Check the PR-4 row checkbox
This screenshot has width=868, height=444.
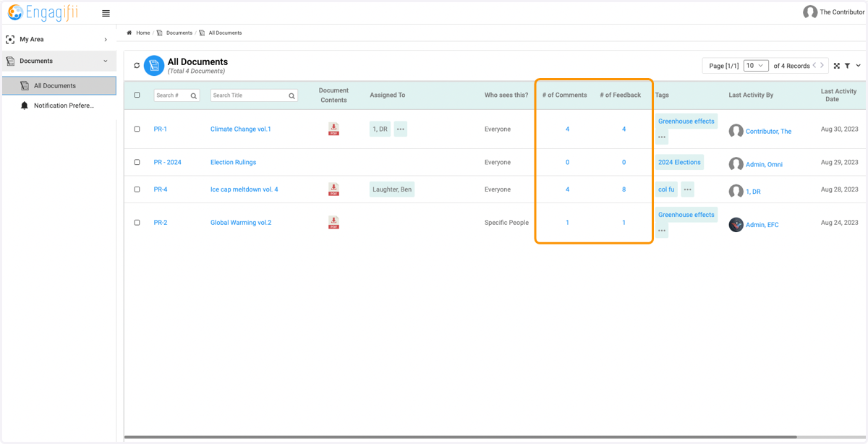pos(137,189)
